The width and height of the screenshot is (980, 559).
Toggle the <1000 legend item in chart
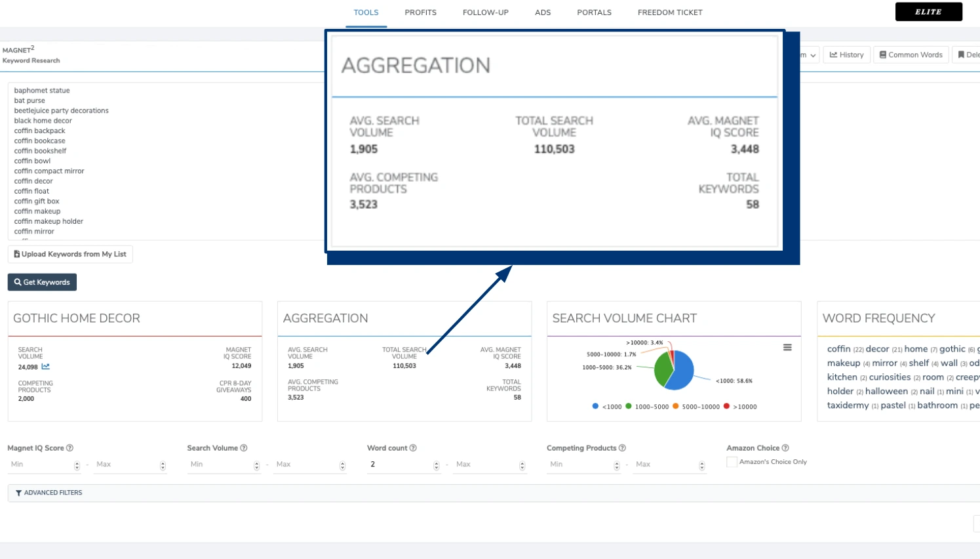(607, 407)
